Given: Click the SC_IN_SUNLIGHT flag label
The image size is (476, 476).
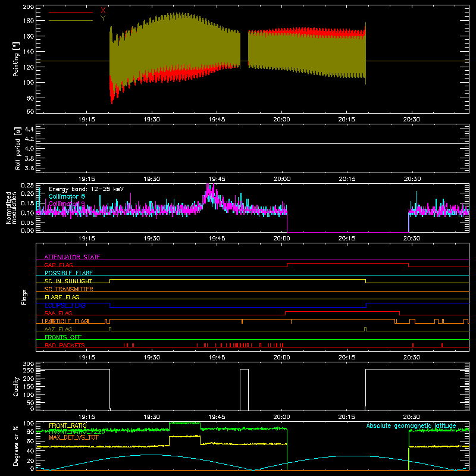Looking at the screenshot, I should click(x=68, y=281).
